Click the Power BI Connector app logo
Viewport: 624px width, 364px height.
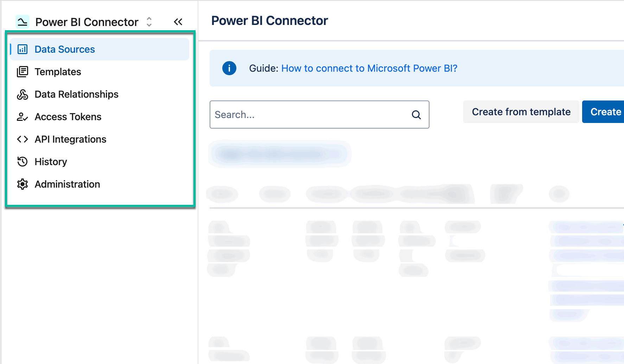(x=23, y=22)
